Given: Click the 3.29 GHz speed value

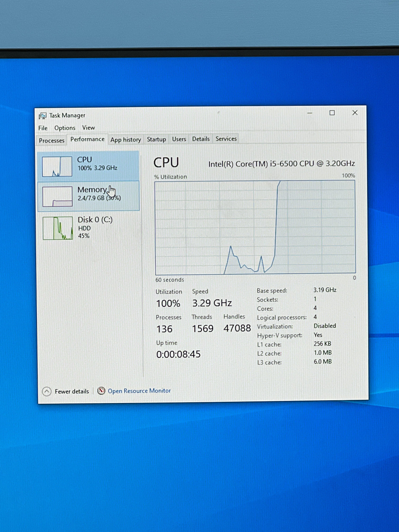Looking at the screenshot, I should (x=212, y=303).
